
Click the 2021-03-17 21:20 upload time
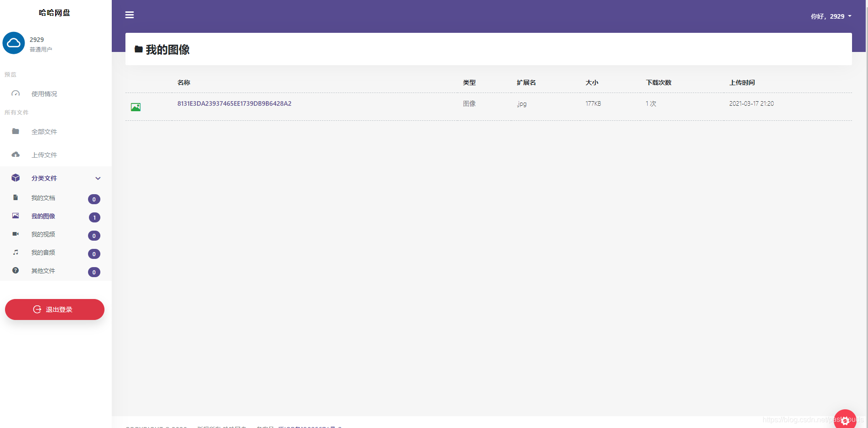point(752,103)
